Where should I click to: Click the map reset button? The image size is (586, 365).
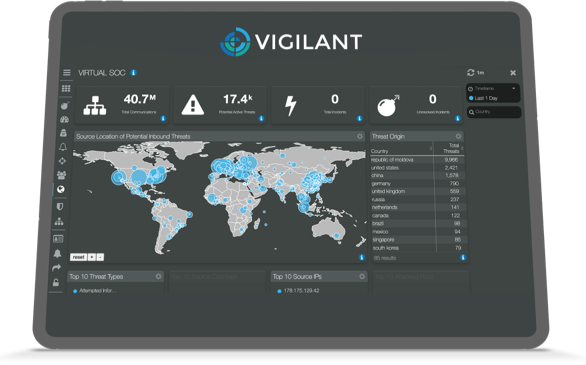click(78, 257)
